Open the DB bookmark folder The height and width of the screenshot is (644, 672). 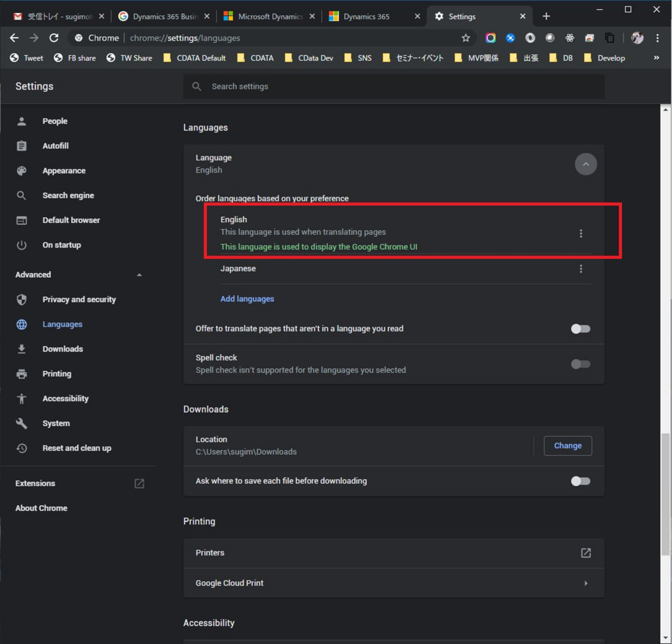[561, 58]
